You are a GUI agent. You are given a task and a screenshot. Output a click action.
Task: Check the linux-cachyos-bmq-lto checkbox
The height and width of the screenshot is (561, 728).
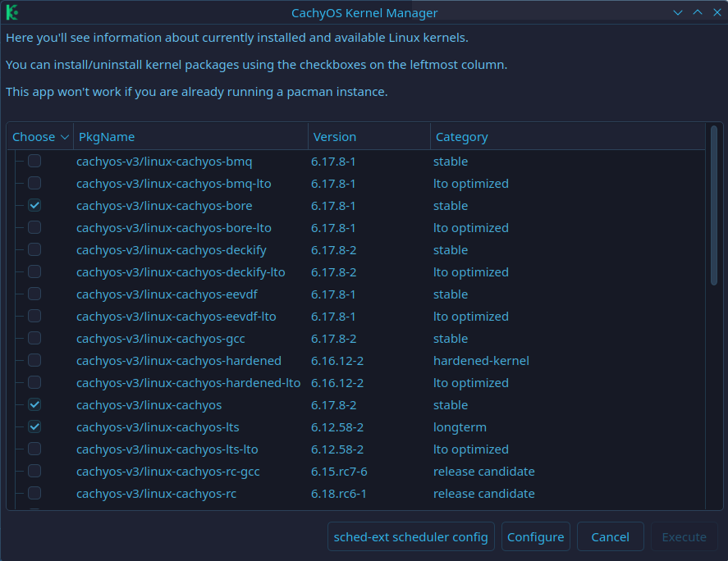pyautogui.click(x=34, y=183)
